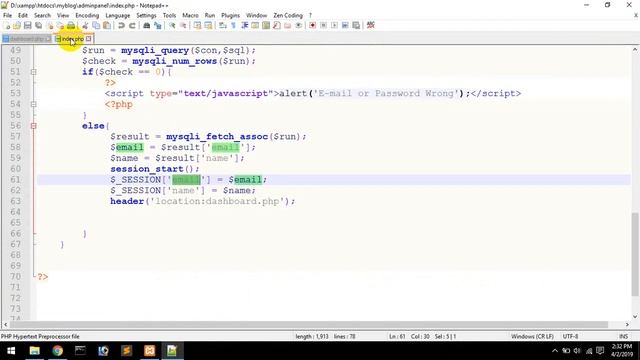The image size is (640, 360).
Task: Click the vertical scrollbar down arrow
Action: click(635, 316)
